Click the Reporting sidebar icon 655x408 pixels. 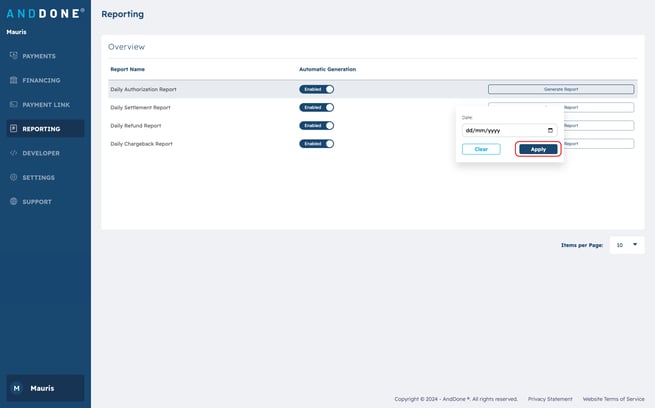(x=13, y=129)
